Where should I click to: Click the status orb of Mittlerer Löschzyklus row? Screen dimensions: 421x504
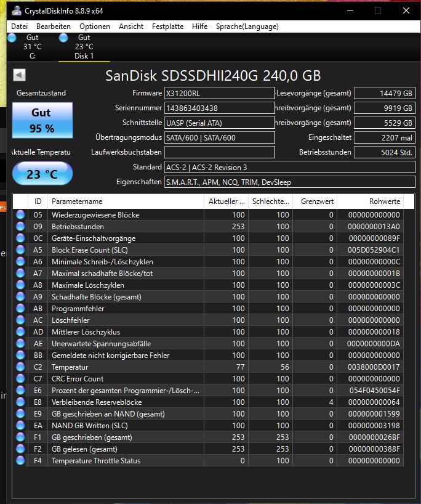point(20,331)
